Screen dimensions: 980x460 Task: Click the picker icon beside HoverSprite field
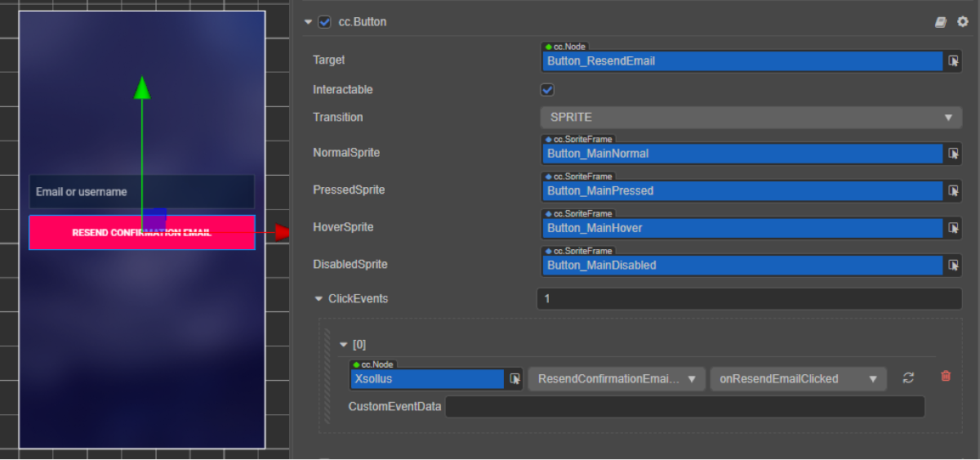point(953,228)
